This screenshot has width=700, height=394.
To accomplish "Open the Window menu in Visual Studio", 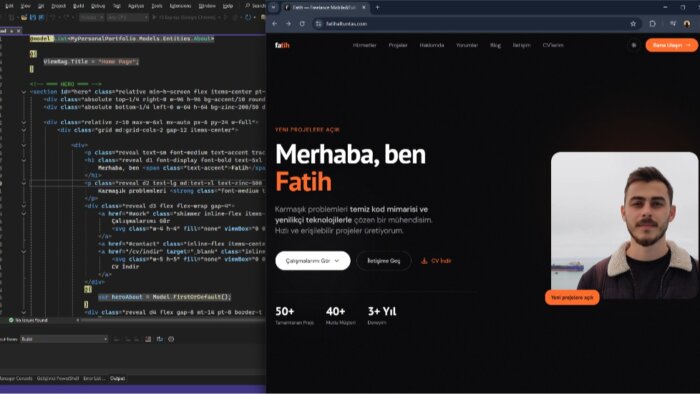I will click(207, 6).
